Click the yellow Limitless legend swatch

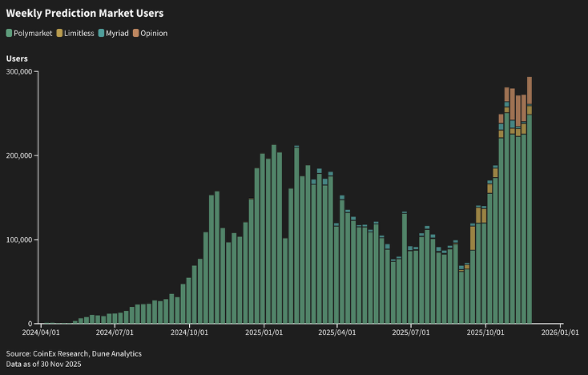coord(59,33)
